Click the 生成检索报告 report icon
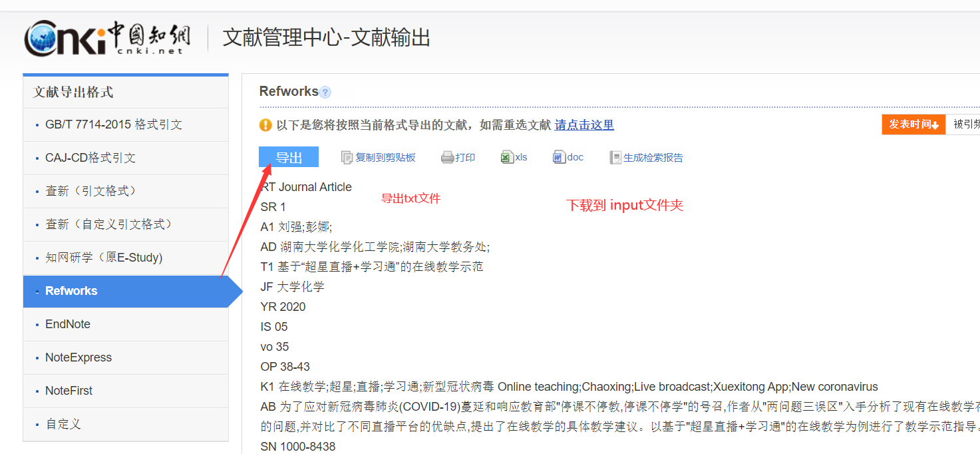The image size is (980, 454). (645, 157)
